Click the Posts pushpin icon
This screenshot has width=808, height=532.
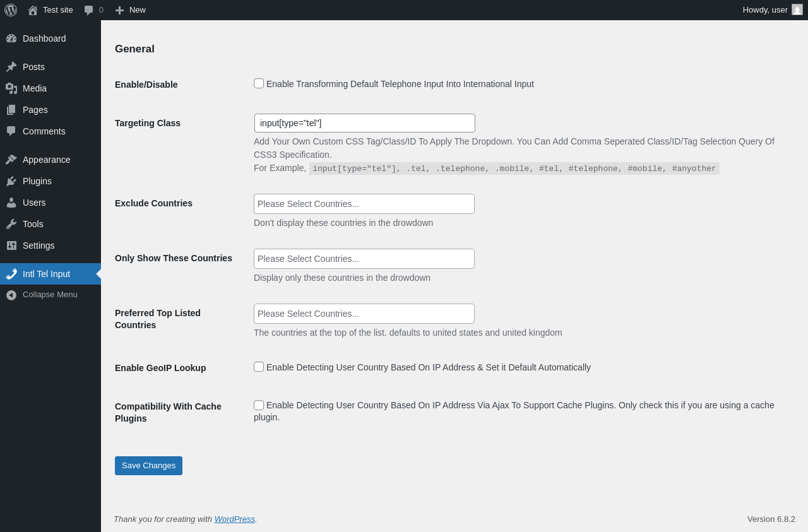11,67
